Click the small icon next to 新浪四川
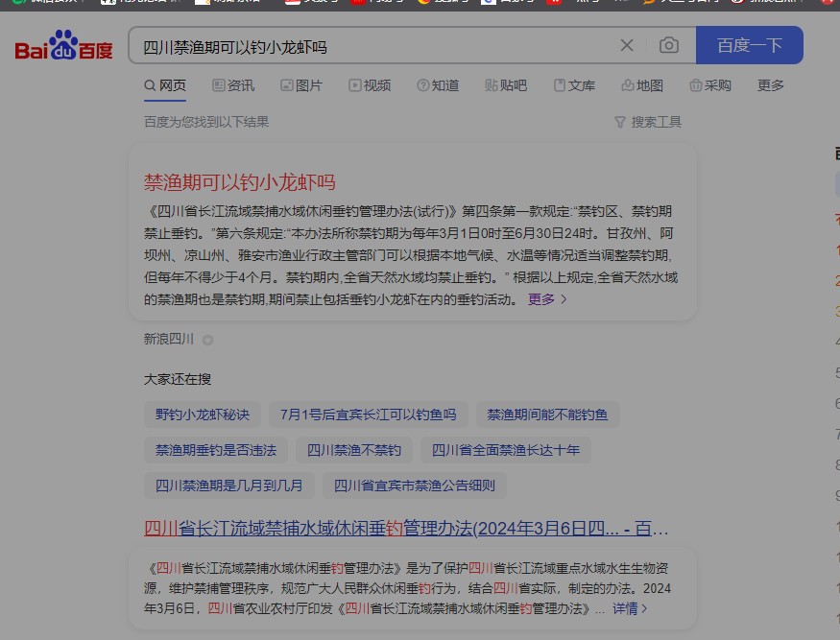This screenshot has width=840, height=640. click(208, 340)
